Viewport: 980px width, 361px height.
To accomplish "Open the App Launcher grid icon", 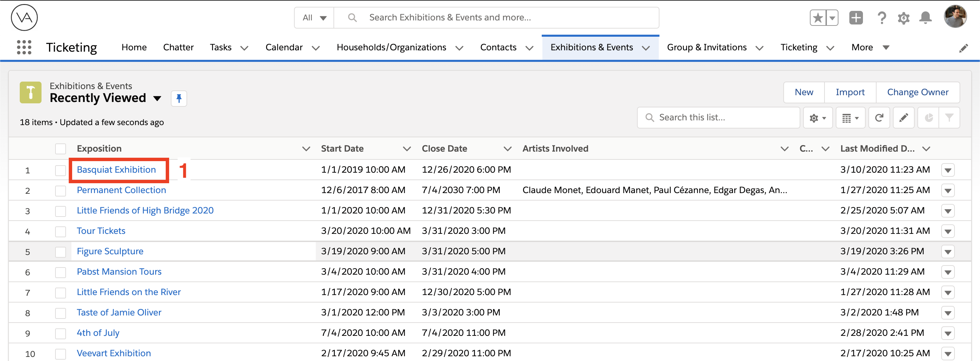I will (24, 47).
